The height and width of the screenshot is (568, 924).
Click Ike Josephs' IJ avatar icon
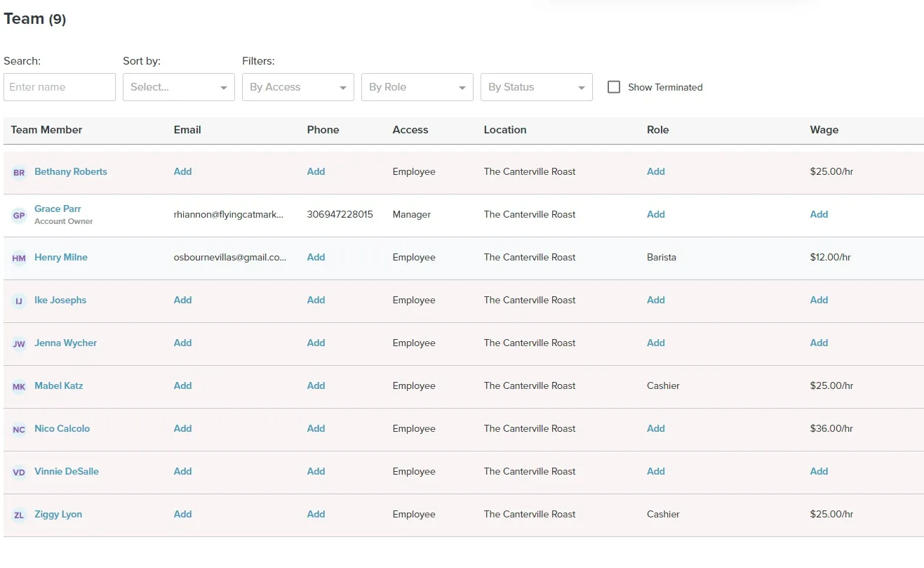(x=19, y=301)
